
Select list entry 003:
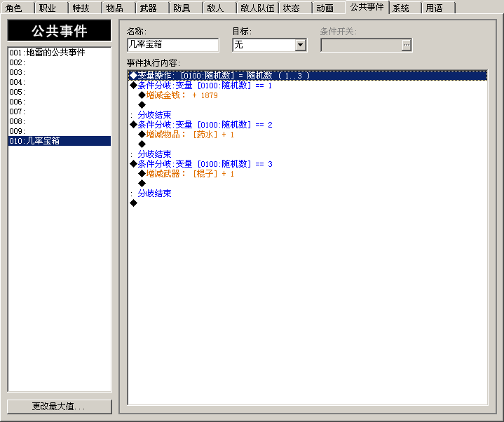[x=60, y=72]
